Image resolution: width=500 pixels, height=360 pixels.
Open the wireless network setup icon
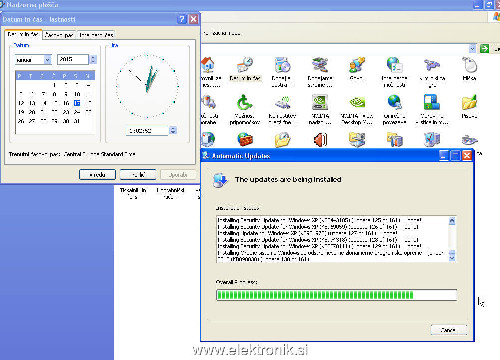tap(282, 102)
